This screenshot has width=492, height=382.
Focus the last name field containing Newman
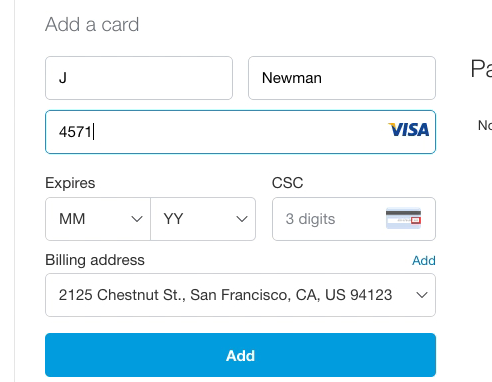(342, 78)
